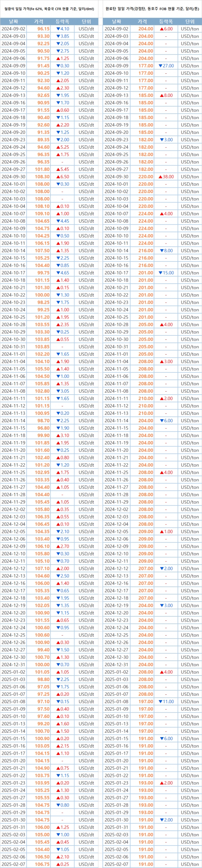Select iron ore change ▲3.10 on 2024-11-18
Viewport: 202px width, 868px height.
point(62,436)
